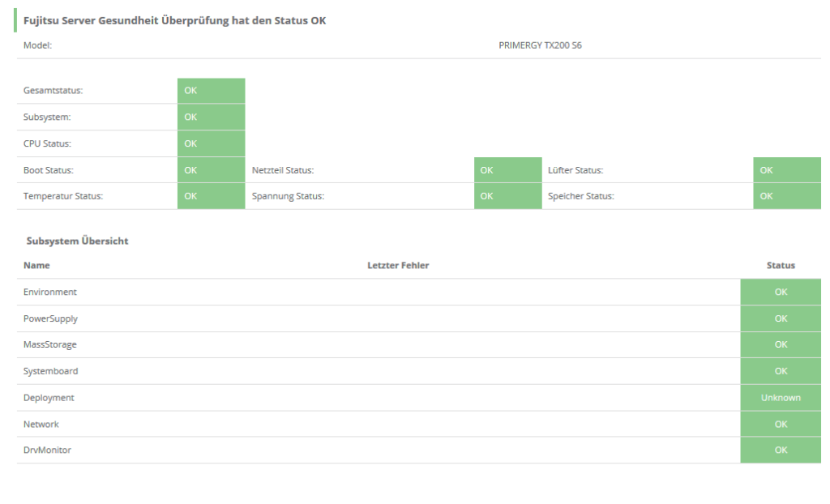Click the CPU Status OK badge
Viewport: 830px width, 504px height.
(x=210, y=143)
